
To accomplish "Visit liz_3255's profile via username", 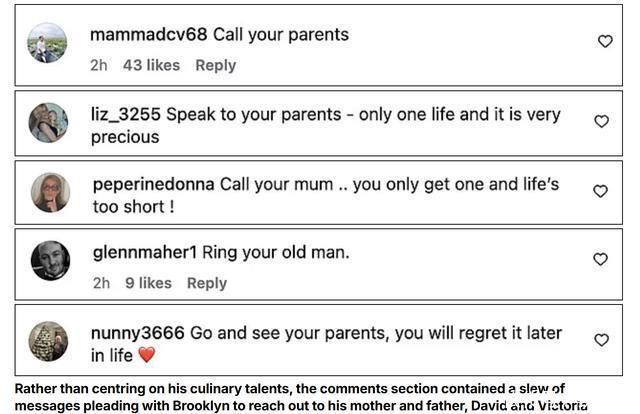I will tap(125, 114).
